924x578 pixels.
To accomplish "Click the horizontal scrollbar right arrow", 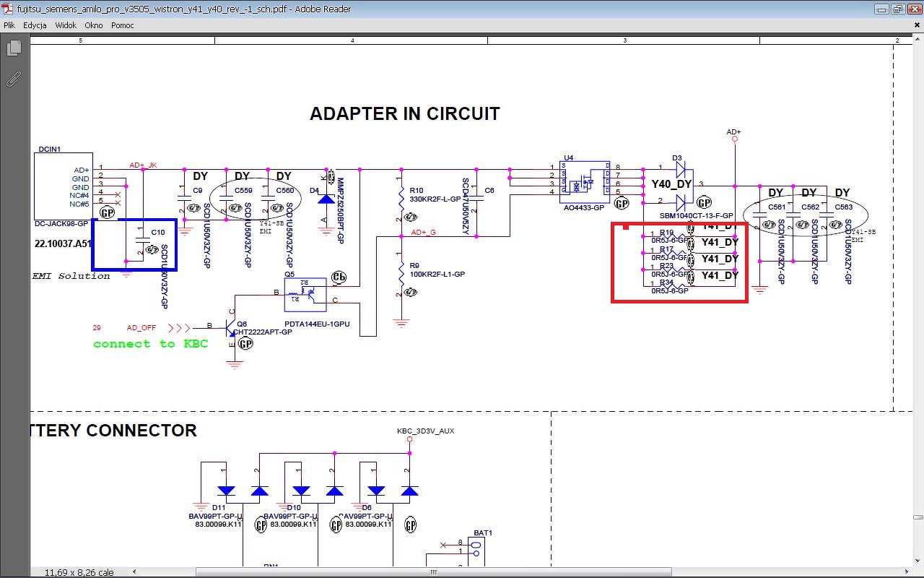I will (x=906, y=572).
